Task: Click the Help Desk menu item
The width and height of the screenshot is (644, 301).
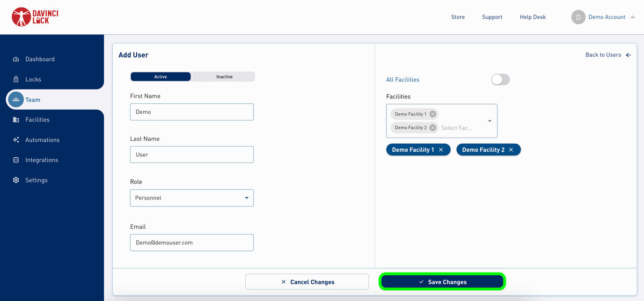Action: (x=533, y=17)
